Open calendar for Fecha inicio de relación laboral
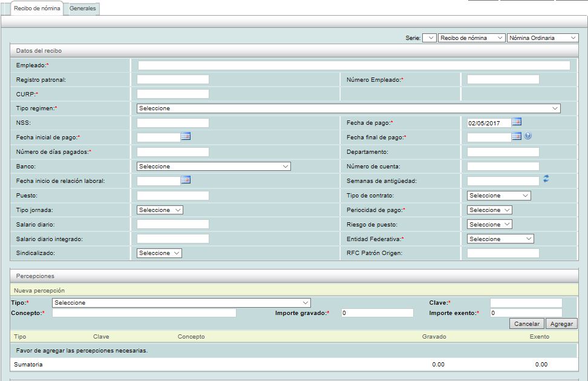The image size is (588, 381). click(186, 180)
